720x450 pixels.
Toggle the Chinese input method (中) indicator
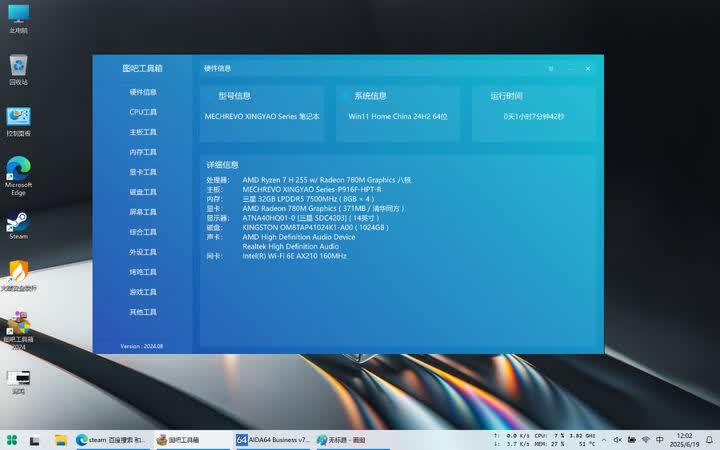click(x=659, y=440)
